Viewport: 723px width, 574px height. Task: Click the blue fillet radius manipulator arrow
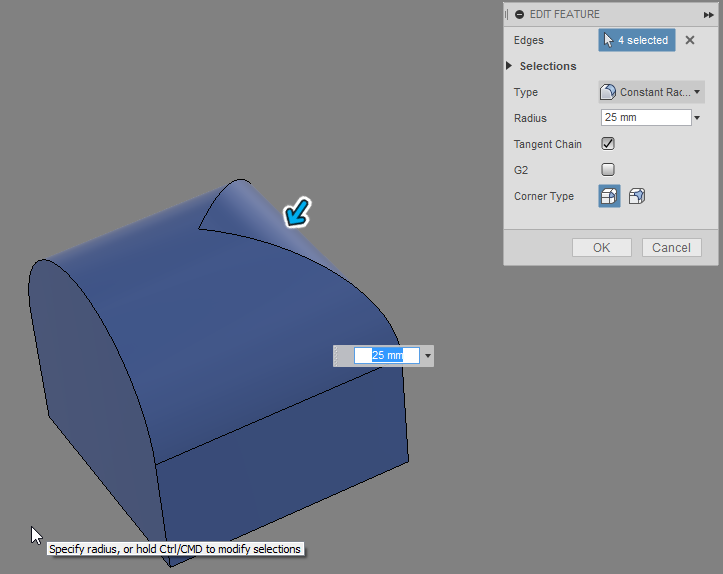297,213
